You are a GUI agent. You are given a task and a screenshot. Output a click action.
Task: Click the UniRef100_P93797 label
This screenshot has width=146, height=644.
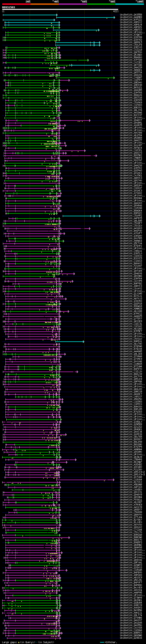tap(131, 161)
